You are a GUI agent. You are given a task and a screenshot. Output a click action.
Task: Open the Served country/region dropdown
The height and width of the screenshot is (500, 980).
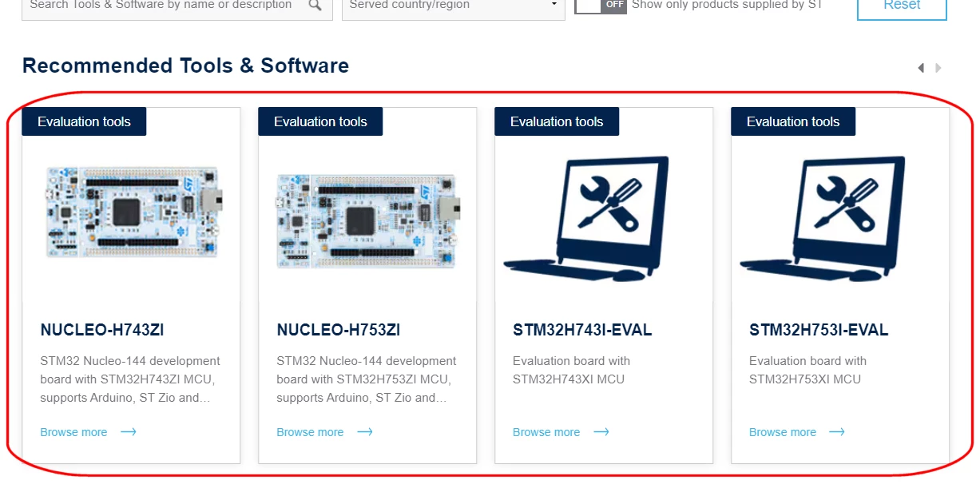[453, 8]
